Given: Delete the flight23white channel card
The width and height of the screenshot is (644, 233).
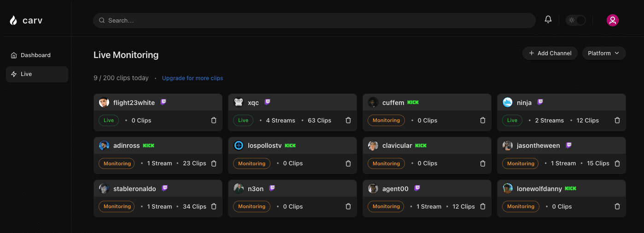Looking at the screenshot, I should 214,120.
